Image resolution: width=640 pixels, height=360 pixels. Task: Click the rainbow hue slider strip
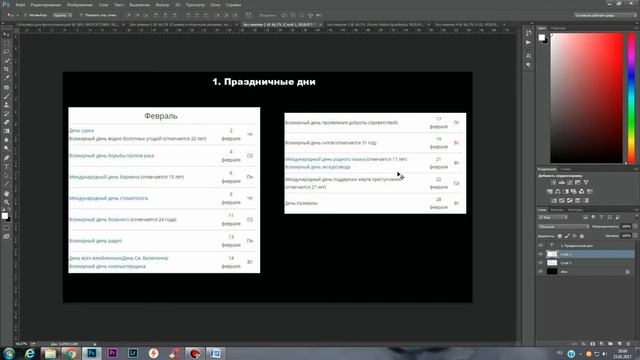tap(631, 98)
